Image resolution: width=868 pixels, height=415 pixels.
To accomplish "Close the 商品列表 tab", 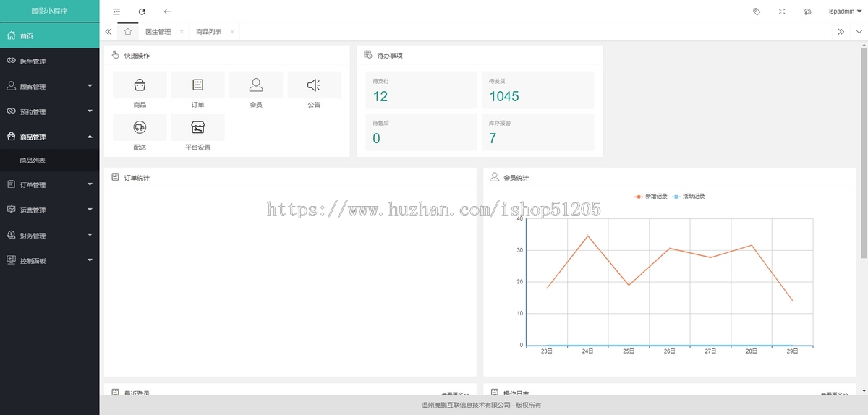I will pos(232,32).
